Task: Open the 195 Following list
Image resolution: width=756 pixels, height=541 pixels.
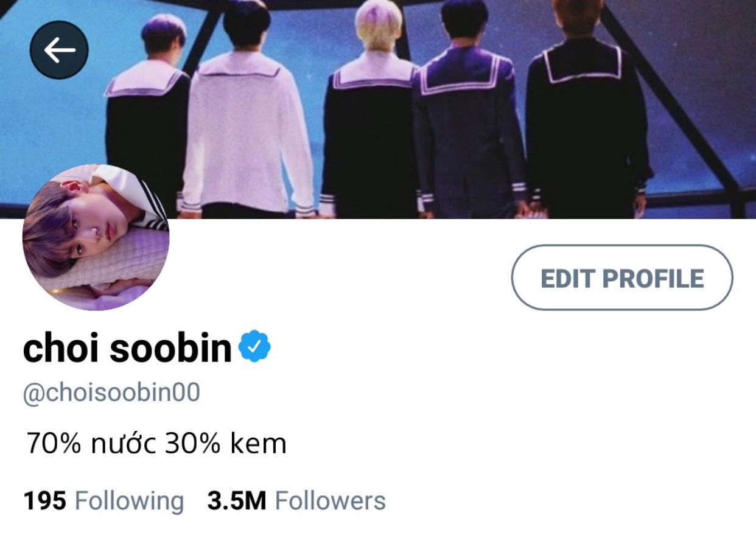Action: (103, 501)
